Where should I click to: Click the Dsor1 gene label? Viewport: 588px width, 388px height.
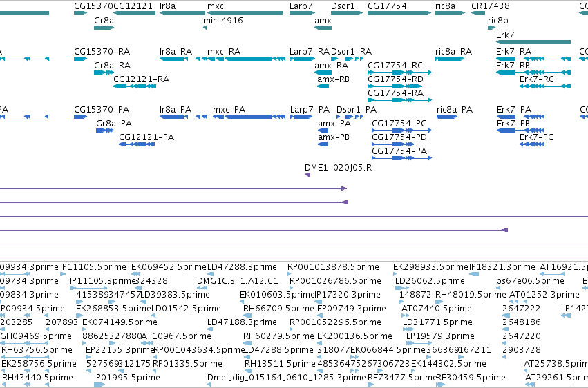(343, 6)
